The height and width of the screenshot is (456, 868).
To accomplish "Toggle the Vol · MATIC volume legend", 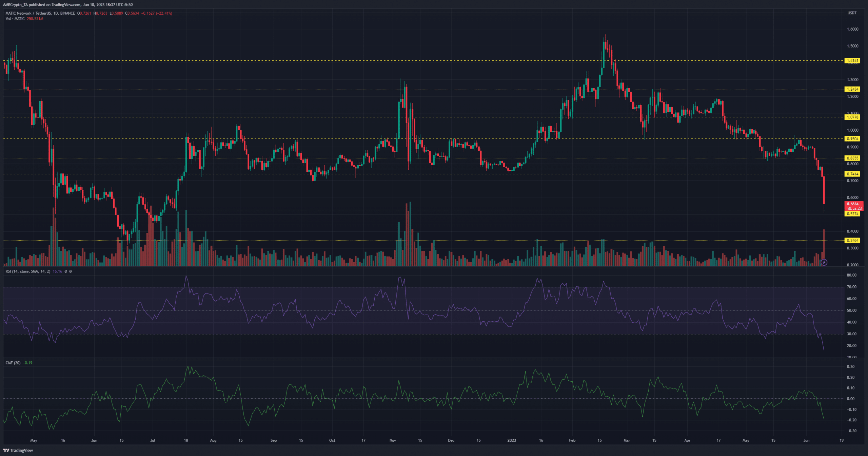I will coord(15,19).
